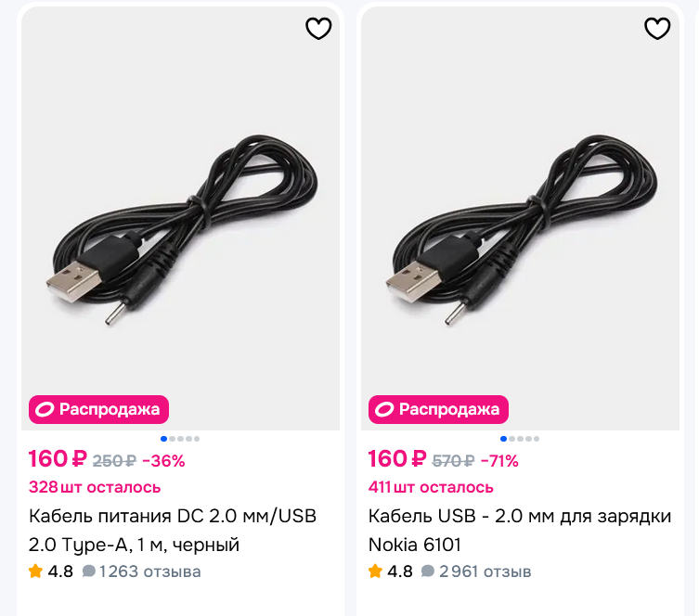Open the 1263 отзыва reviews link
The height and width of the screenshot is (616, 699).
pyautogui.click(x=149, y=571)
